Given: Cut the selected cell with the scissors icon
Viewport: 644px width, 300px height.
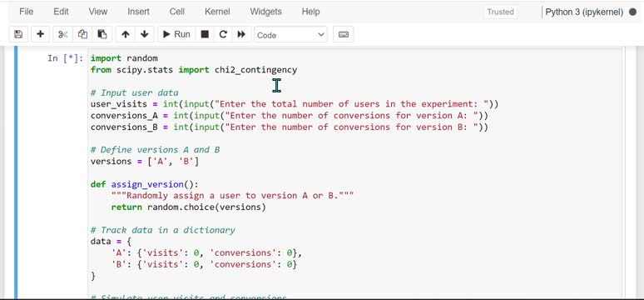Looking at the screenshot, I should (62, 34).
